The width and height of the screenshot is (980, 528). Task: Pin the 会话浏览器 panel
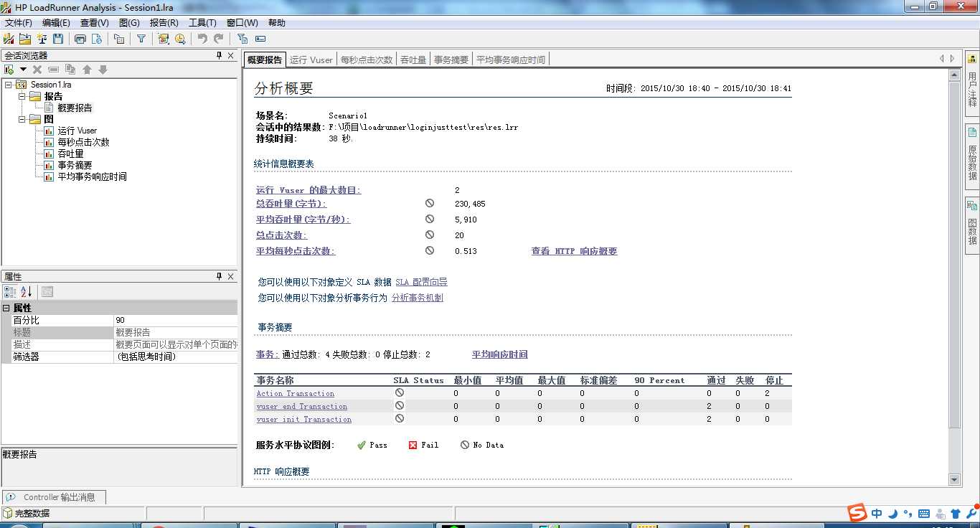pyautogui.click(x=220, y=55)
